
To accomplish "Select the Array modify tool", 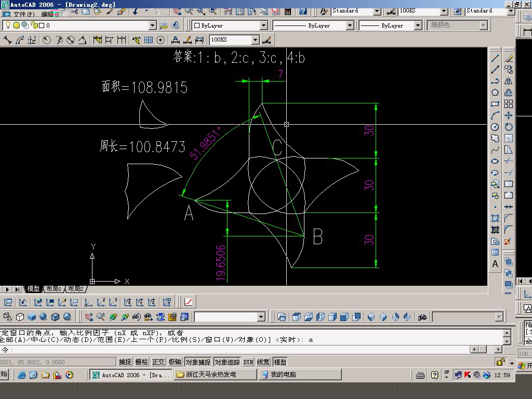I will click(x=509, y=104).
